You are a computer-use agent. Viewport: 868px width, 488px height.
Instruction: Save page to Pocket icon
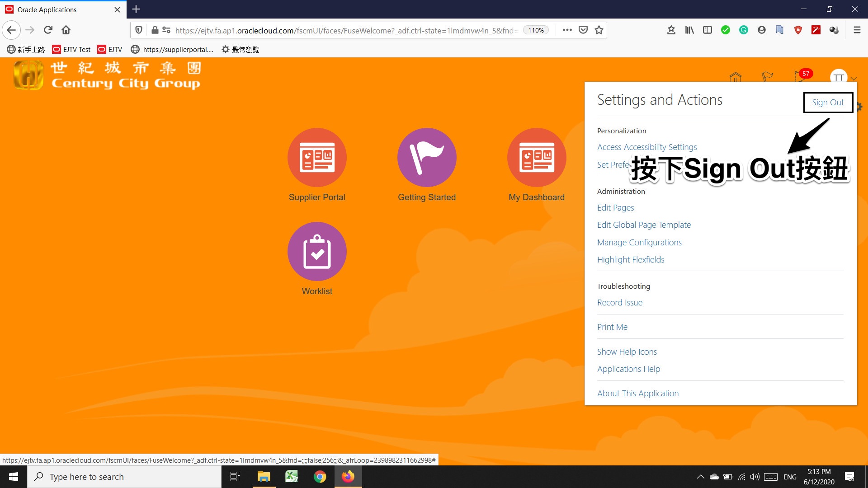pyautogui.click(x=583, y=30)
